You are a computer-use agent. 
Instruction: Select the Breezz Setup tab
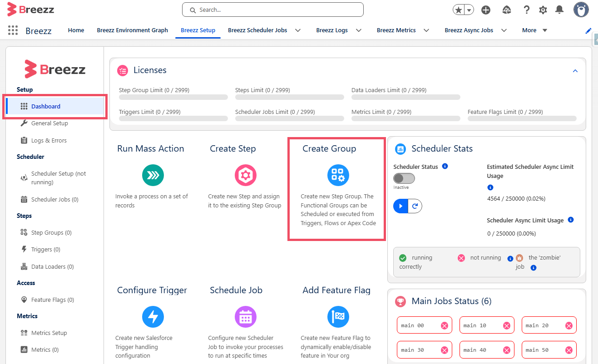198,30
